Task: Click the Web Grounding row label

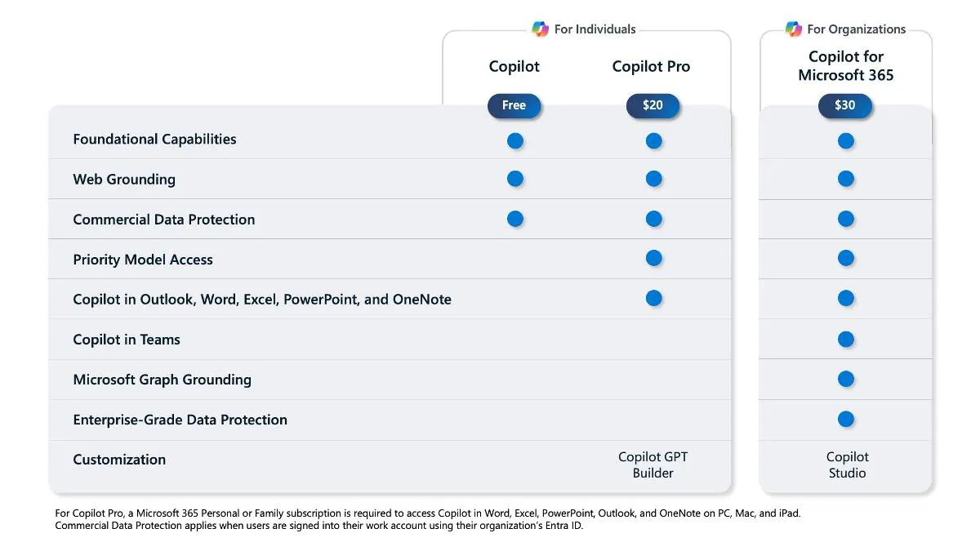Action: (x=124, y=180)
